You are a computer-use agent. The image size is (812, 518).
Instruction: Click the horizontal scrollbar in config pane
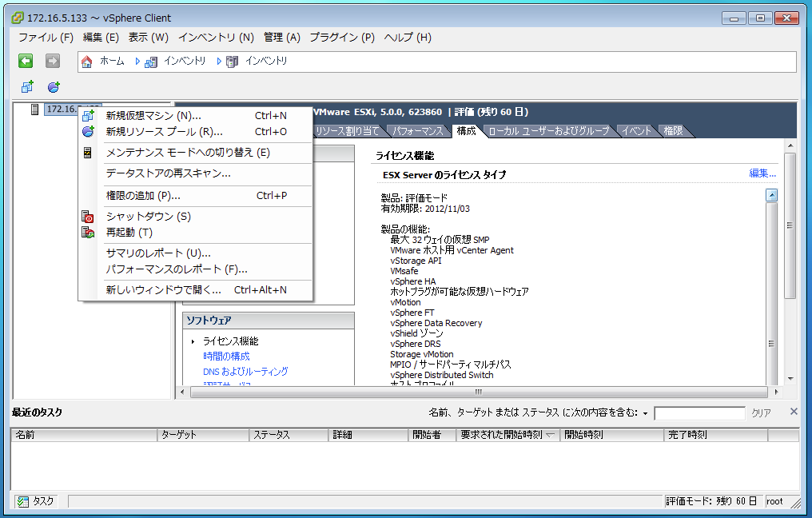click(479, 392)
